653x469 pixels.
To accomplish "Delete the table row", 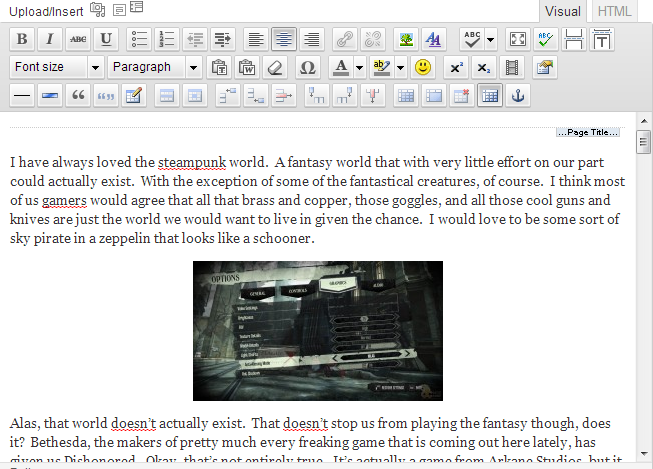I will 284,95.
